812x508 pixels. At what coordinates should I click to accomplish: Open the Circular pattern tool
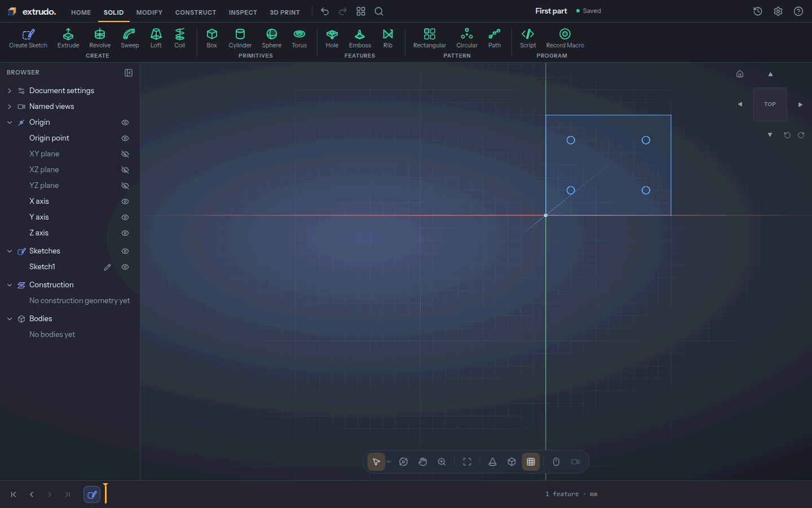467,38
